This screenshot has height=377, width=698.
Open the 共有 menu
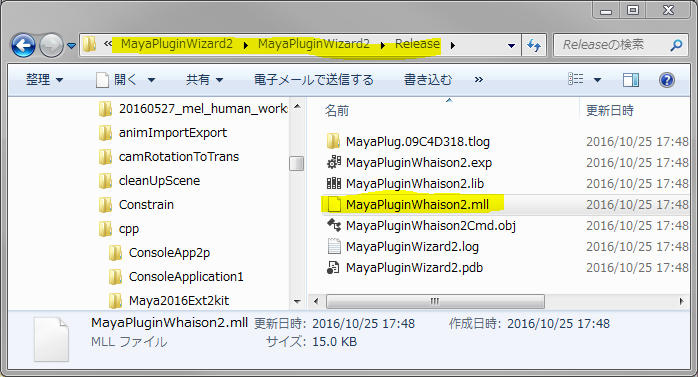(x=204, y=80)
